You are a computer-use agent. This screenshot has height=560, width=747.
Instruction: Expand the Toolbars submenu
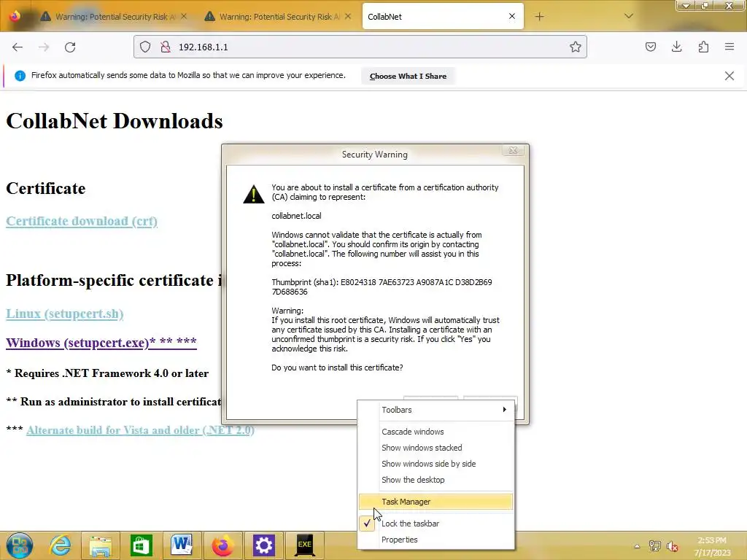(436, 410)
